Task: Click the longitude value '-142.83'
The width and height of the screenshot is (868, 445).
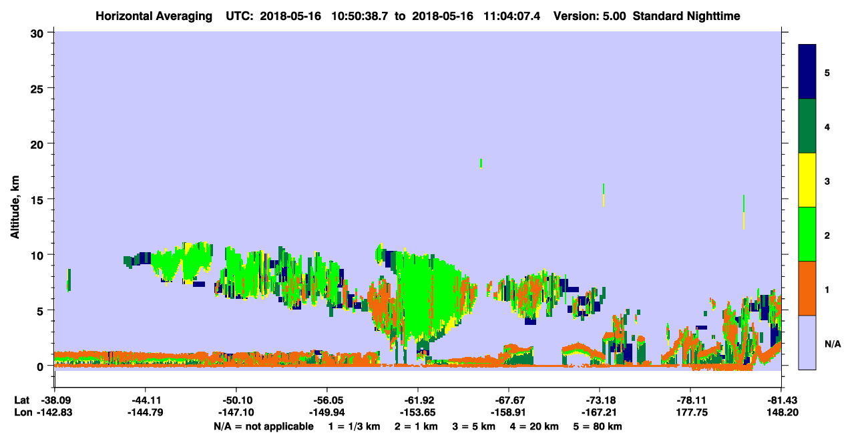Action: (54, 412)
